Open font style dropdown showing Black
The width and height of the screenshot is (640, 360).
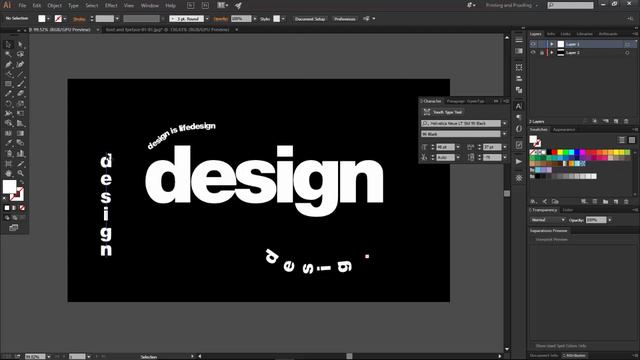pos(504,134)
